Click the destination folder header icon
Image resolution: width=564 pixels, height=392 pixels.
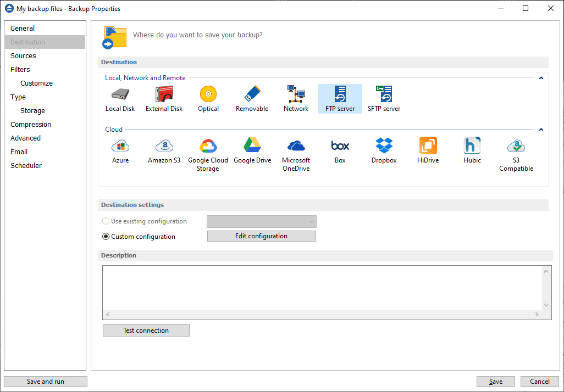pyautogui.click(x=115, y=37)
